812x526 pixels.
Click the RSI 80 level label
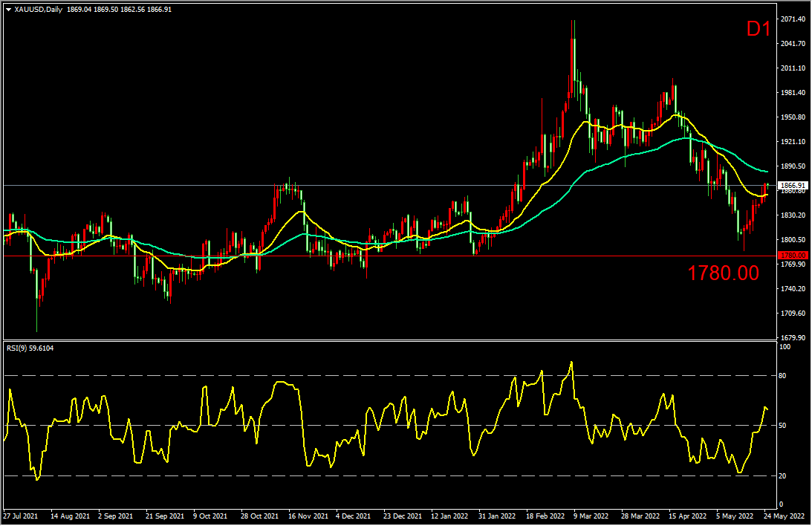(782, 375)
